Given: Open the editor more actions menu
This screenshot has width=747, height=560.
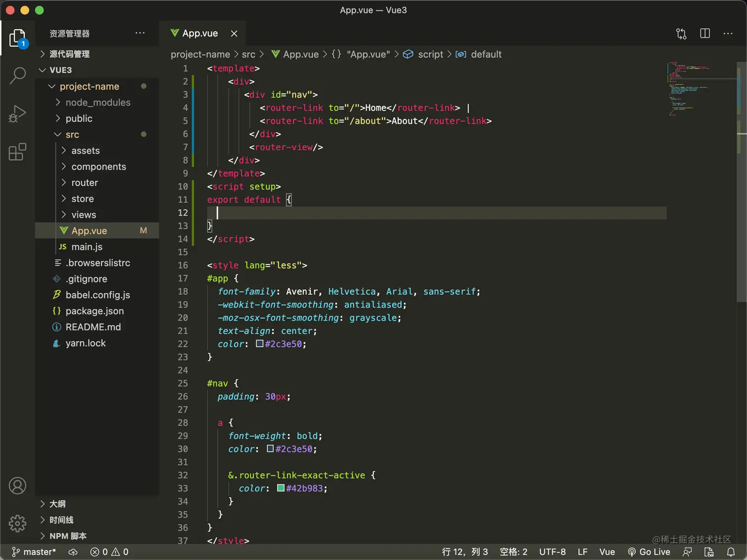Looking at the screenshot, I should (728, 34).
